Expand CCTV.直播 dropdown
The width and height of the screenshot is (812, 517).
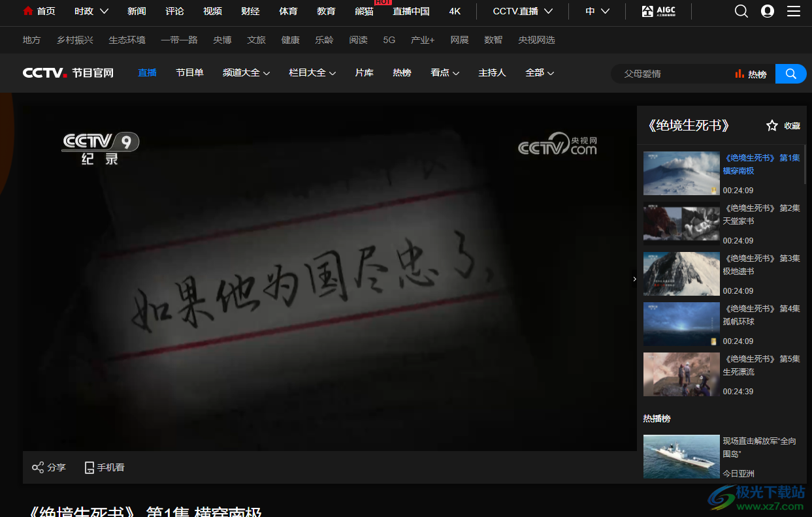pos(523,11)
